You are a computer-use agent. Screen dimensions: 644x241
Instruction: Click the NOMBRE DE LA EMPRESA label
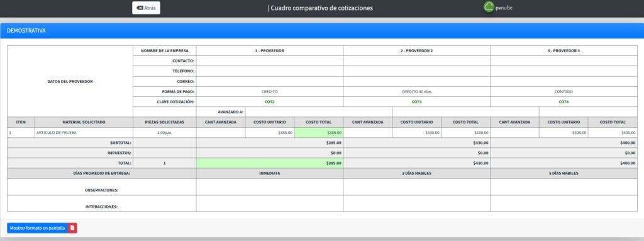(165, 50)
